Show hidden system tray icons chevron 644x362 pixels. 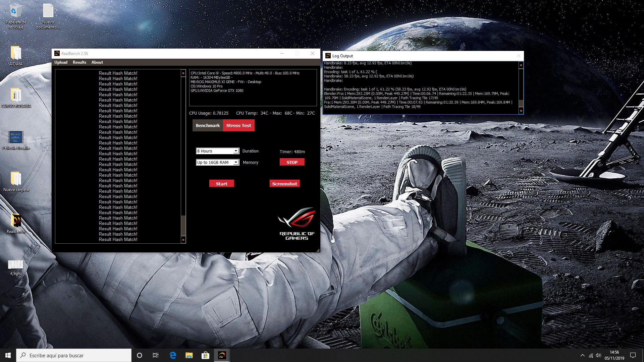(x=582, y=355)
